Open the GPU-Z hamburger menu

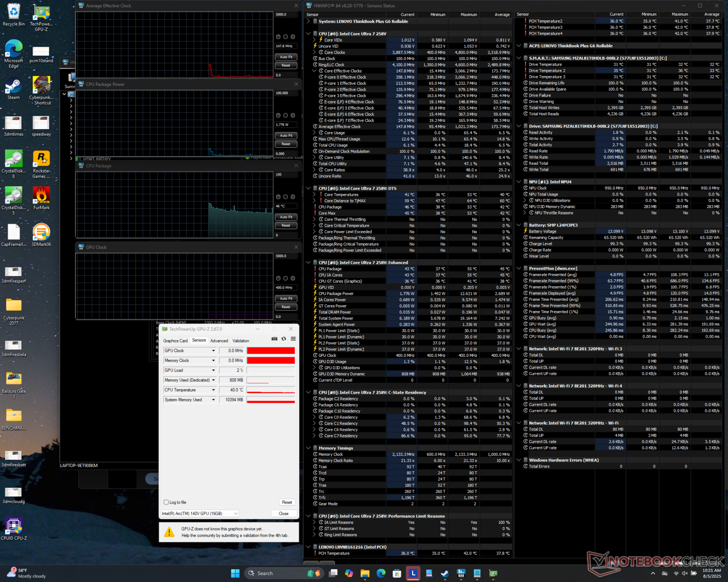293,339
